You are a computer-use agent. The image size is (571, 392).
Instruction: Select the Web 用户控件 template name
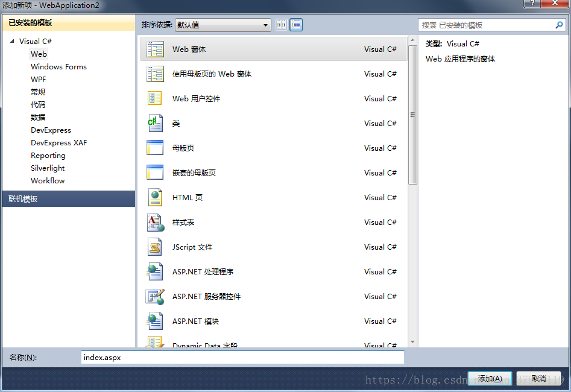click(x=197, y=99)
